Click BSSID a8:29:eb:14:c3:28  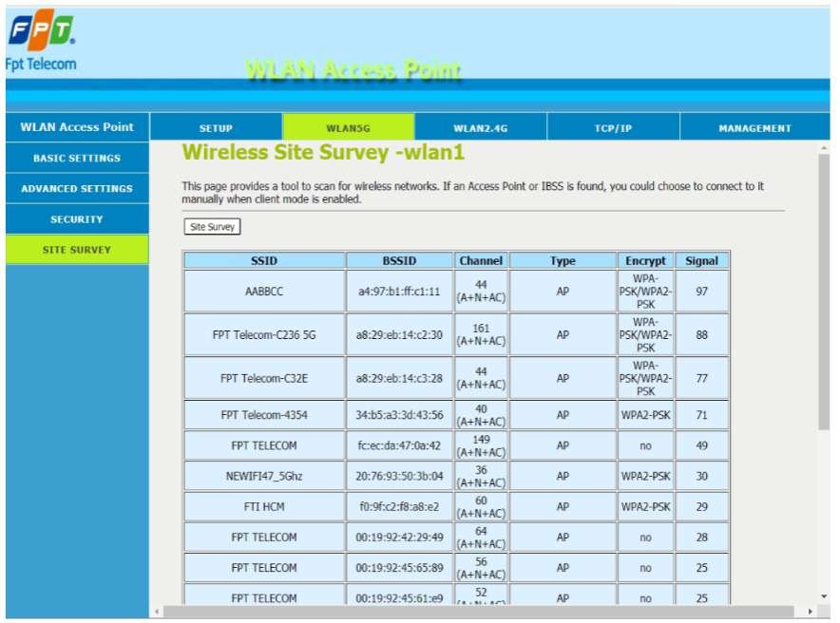(x=399, y=378)
